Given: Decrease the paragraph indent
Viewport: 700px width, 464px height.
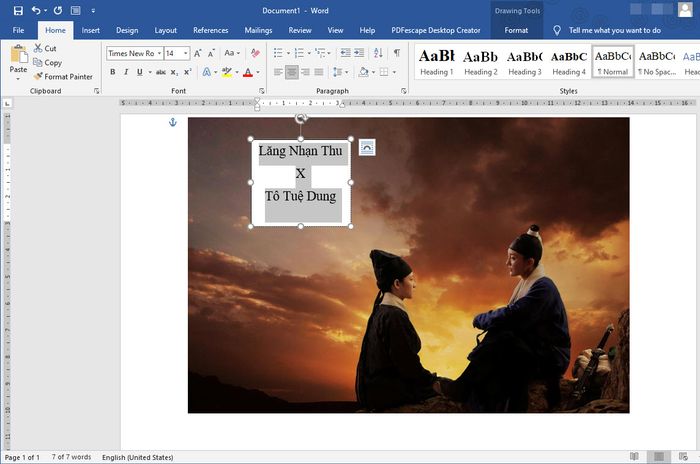Looking at the screenshot, I should (346, 53).
